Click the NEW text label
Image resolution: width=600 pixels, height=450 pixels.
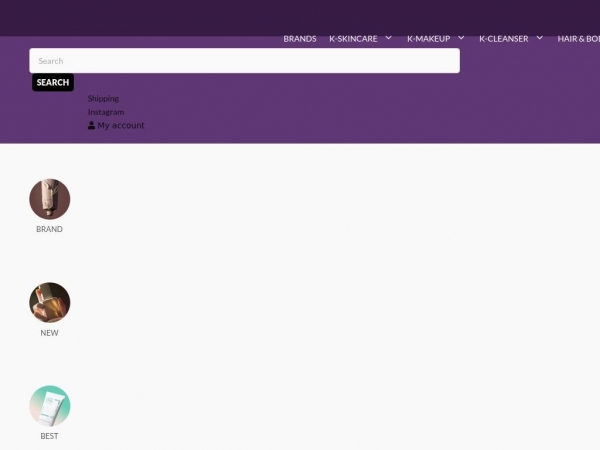[49, 333]
